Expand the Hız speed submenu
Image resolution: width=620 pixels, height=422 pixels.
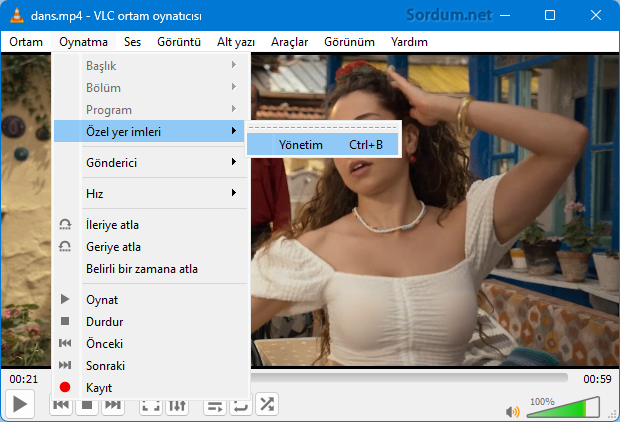149,193
